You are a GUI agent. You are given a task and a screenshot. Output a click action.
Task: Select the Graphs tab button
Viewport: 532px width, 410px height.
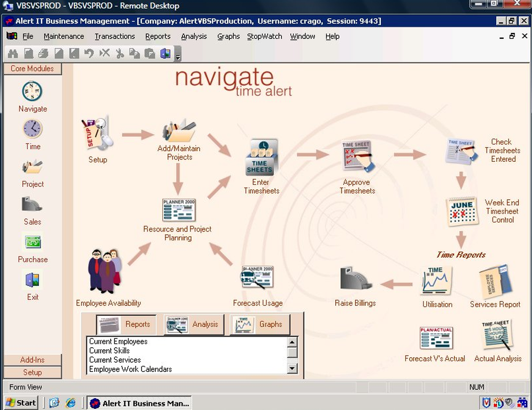tap(260, 324)
